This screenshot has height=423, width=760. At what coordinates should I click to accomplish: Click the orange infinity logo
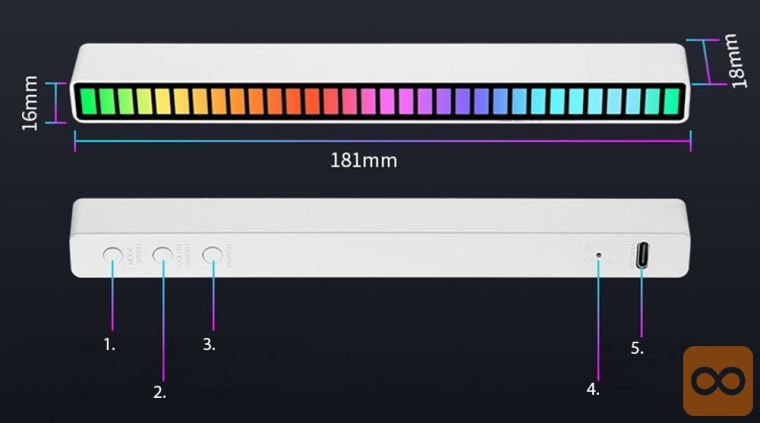[x=717, y=380]
